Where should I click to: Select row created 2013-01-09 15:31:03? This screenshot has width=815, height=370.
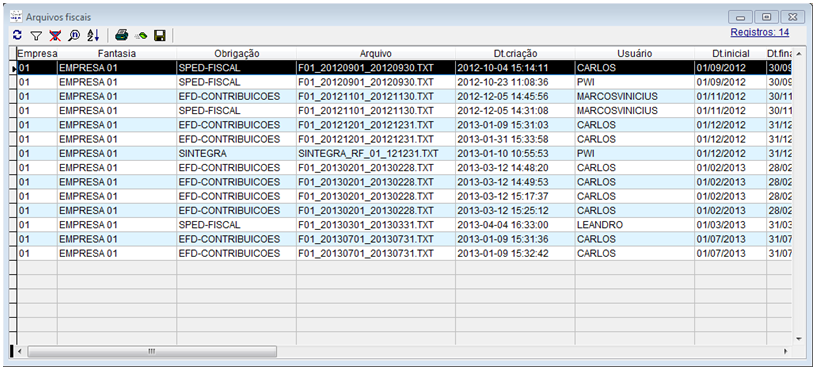(404, 125)
